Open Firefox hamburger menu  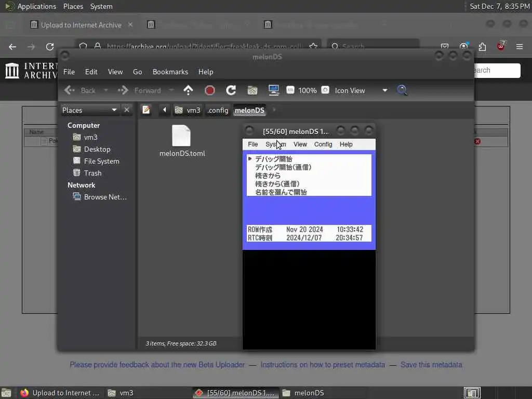pos(520,47)
